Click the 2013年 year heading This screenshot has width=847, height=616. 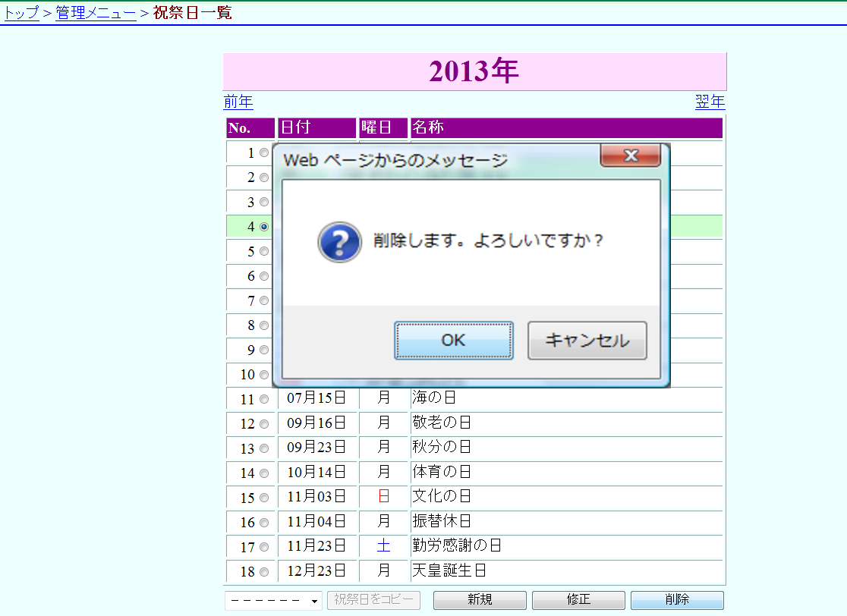coord(474,71)
